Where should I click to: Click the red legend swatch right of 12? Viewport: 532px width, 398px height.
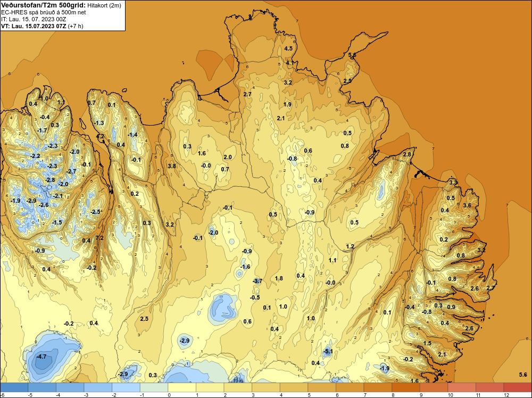click(518, 387)
